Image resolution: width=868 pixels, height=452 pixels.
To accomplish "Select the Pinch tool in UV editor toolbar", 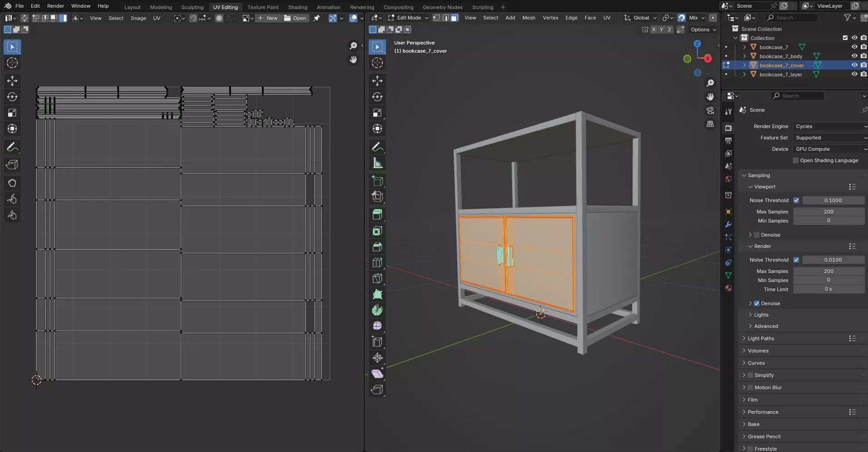I will click(12, 215).
